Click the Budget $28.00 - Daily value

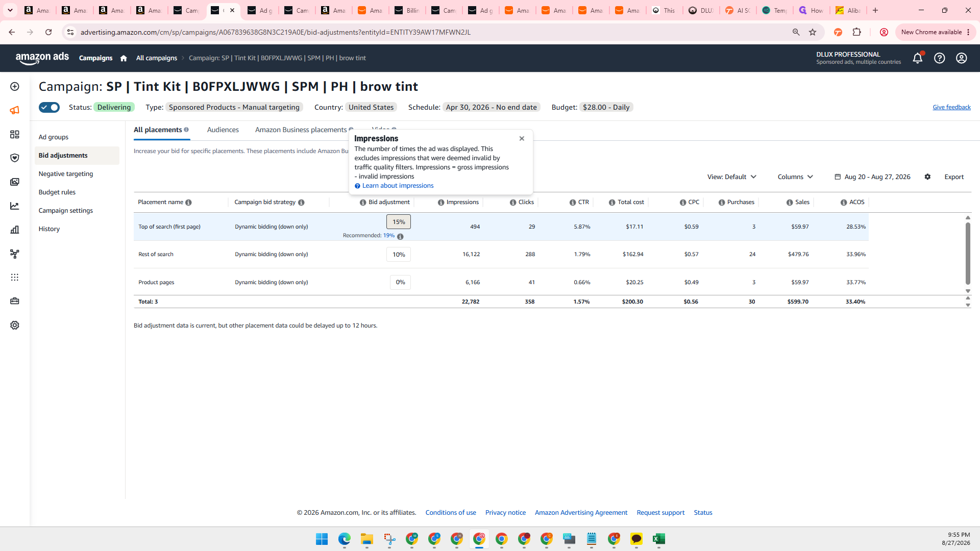click(x=606, y=107)
